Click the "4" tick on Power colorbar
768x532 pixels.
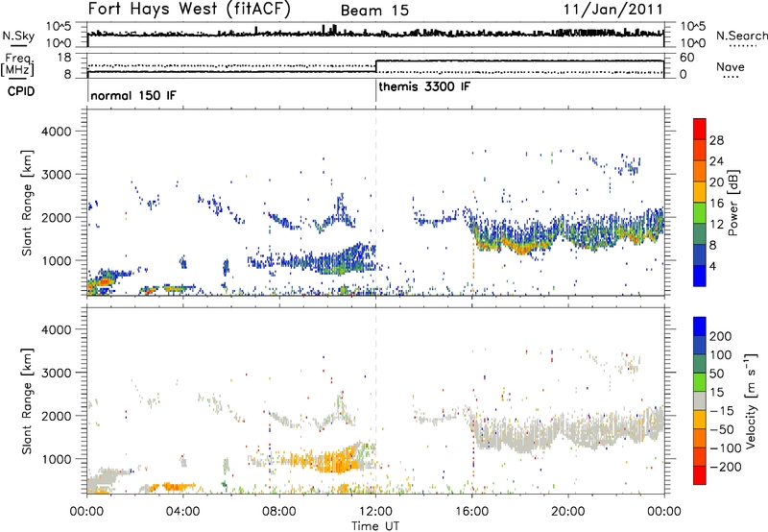tap(712, 266)
